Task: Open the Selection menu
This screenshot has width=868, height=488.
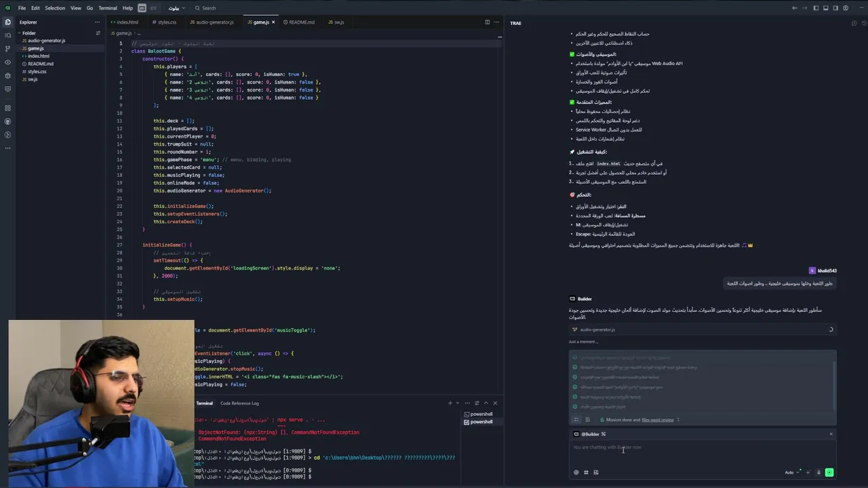Action: (55, 8)
